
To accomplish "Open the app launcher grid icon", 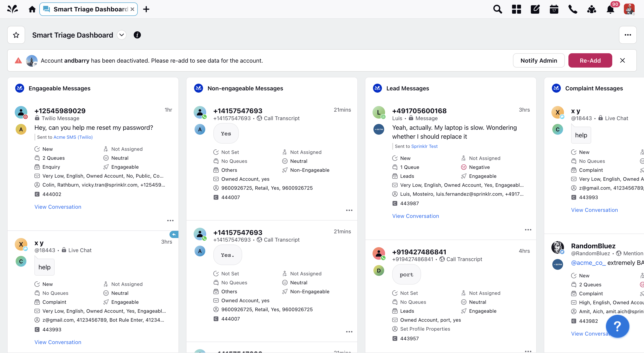I will click(516, 9).
